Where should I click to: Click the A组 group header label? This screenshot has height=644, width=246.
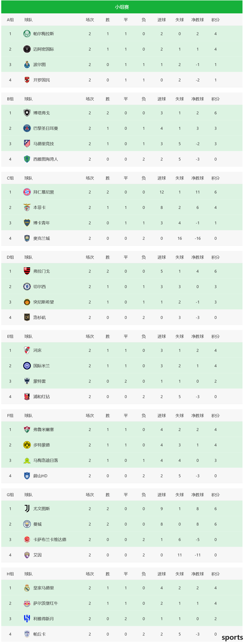pos(10,20)
